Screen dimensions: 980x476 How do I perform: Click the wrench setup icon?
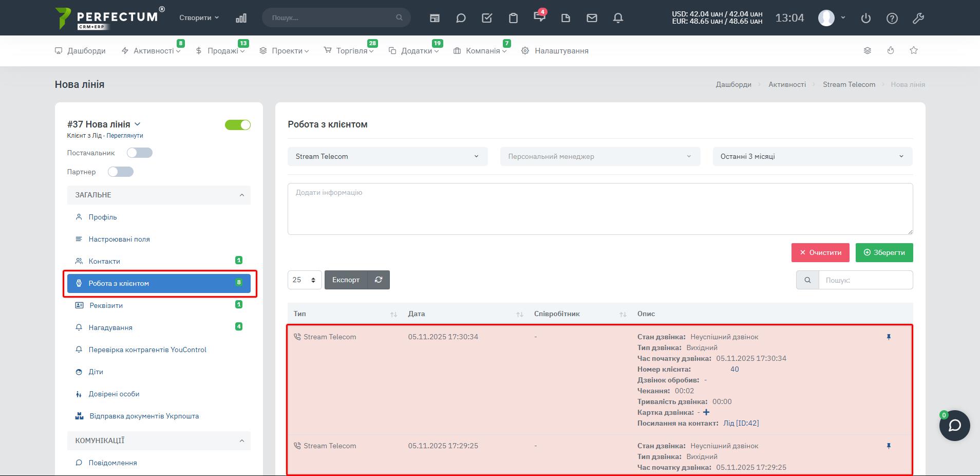918,18
